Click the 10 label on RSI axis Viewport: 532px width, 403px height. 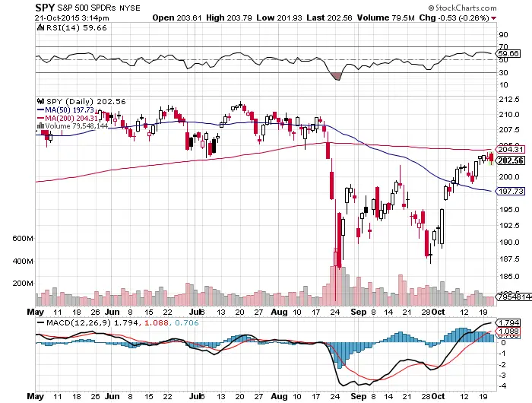click(x=503, y=85)
